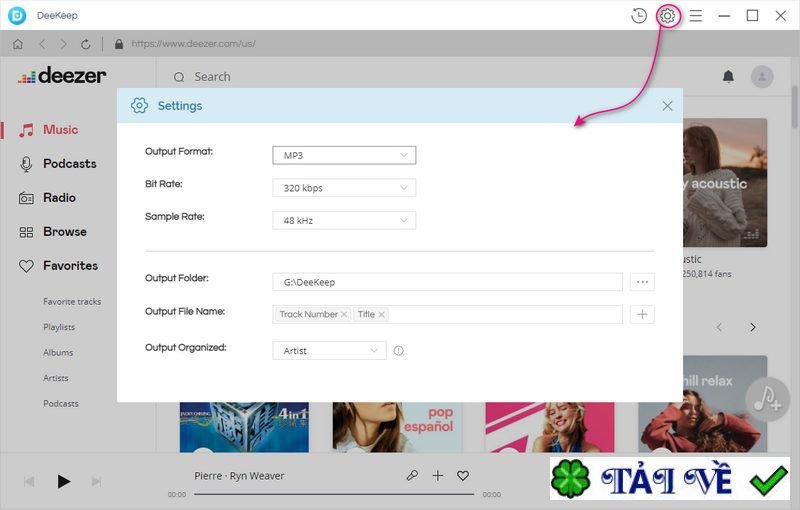Open the Output Format dropdown

[344, 156]
